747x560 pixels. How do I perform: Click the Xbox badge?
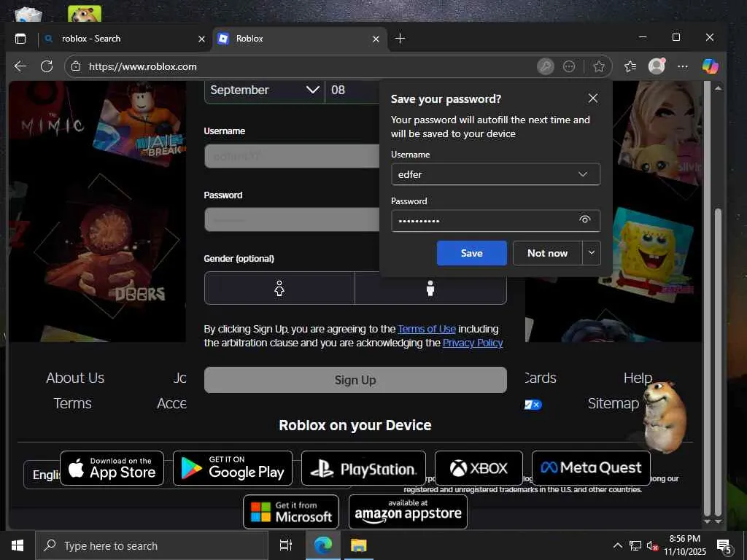tap(479, 468)
